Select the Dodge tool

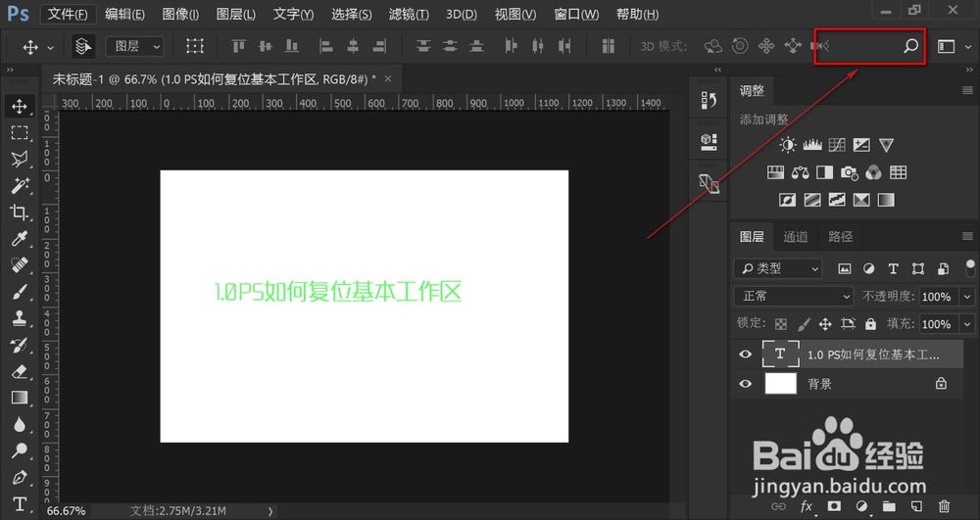click(x=20, y=450)
